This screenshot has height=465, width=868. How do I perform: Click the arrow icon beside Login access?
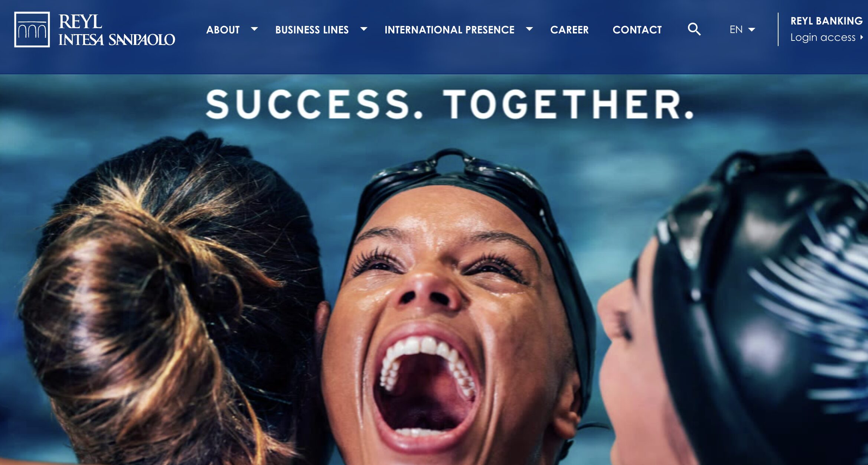click(861, 38)
